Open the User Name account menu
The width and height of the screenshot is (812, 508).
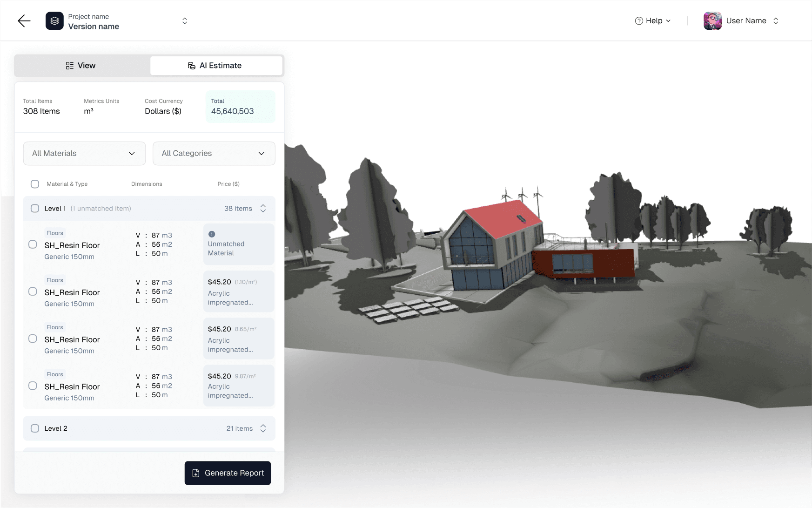pyautogui.click(x=746, y=20)
